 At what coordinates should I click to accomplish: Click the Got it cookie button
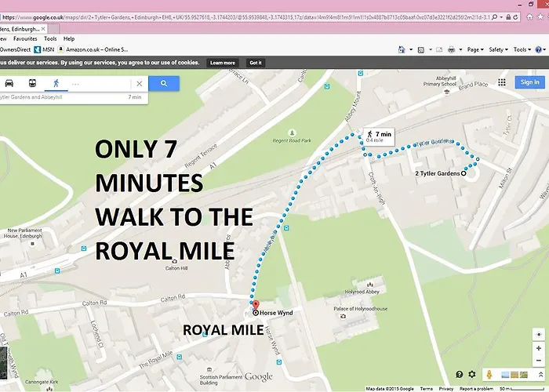tap(256, 63)
